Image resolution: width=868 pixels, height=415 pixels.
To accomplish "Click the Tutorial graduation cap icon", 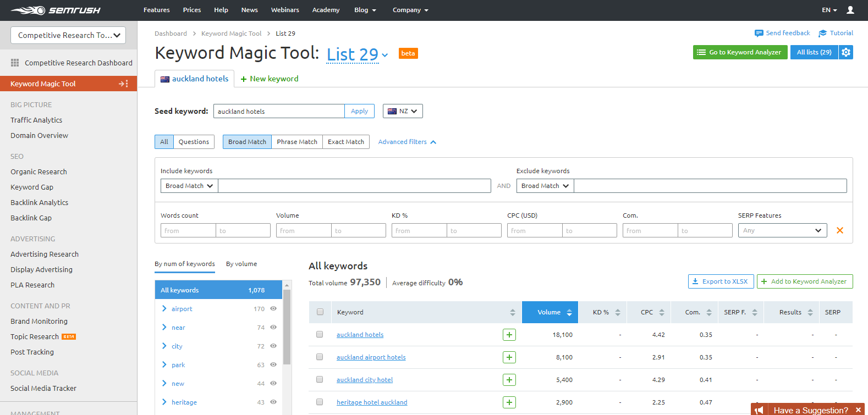I will click(823, 34).
